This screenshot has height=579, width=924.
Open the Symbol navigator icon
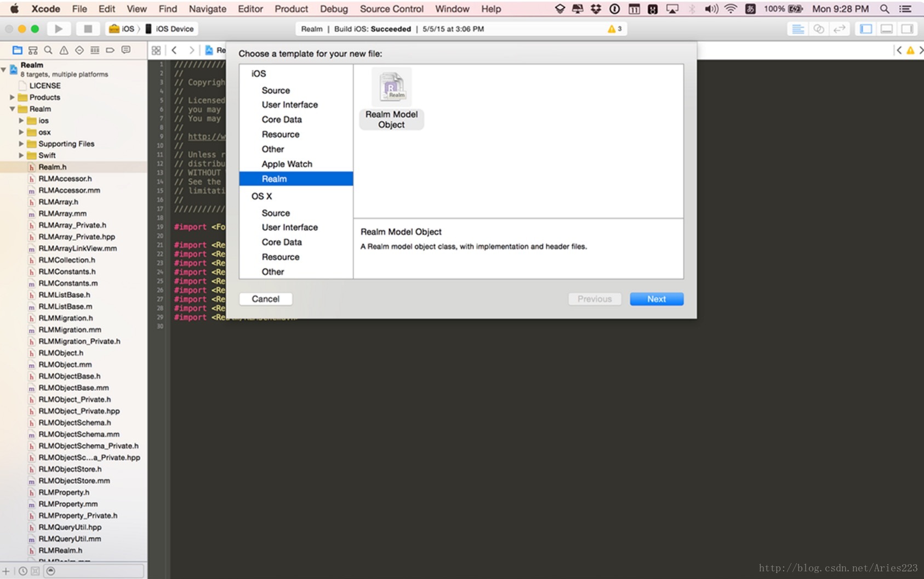[x=33, y=50]
